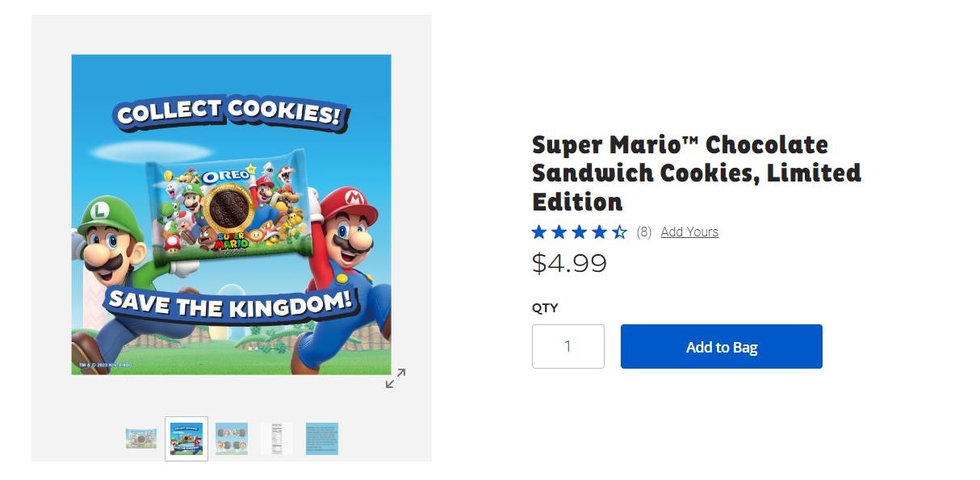The width and height of the screenshot is (980, 480).
Task: Select the Mario and Luigi thumbnail
Action: 186,439
